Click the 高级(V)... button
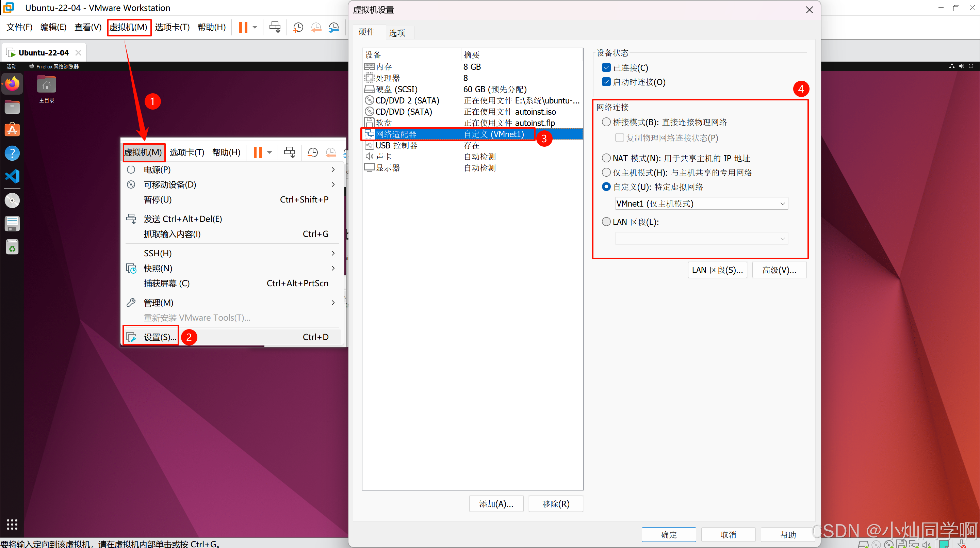980x548 pixels. click(x=779, y=270)
